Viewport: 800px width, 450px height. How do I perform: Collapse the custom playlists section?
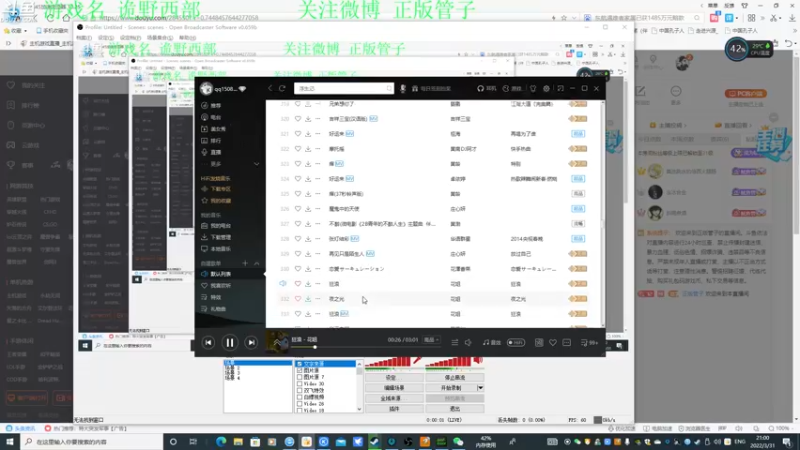(257, 263)
